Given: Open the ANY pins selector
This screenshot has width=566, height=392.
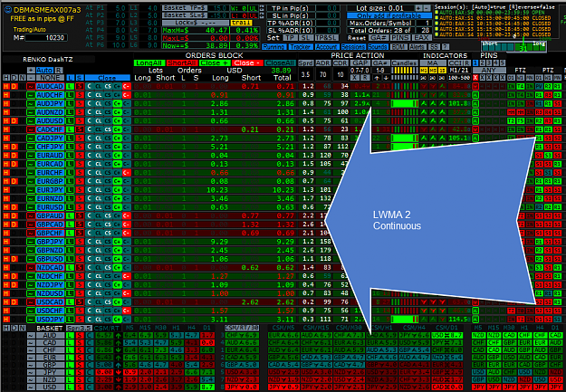Looking at the screenshot, I should pos(489,70).
